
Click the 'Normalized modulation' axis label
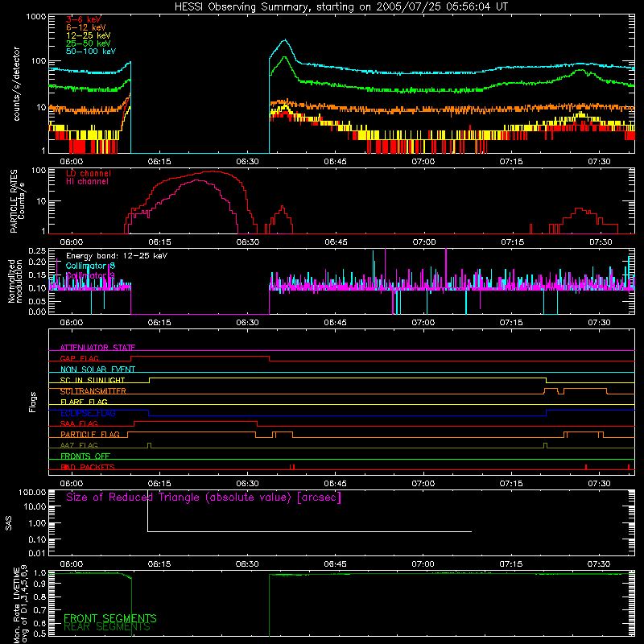(x=15, y=281)
